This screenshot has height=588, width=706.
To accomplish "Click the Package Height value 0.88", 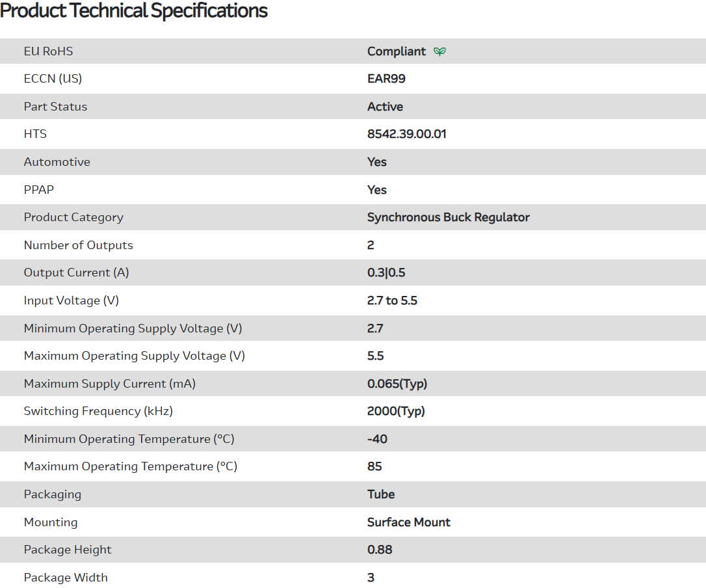I will click(x=380, y=550).
